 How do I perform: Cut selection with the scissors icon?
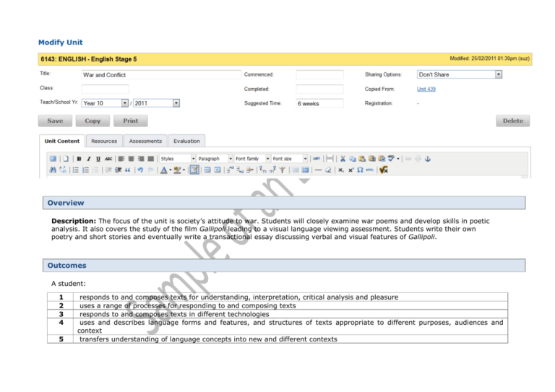click(x=343, y=158)
